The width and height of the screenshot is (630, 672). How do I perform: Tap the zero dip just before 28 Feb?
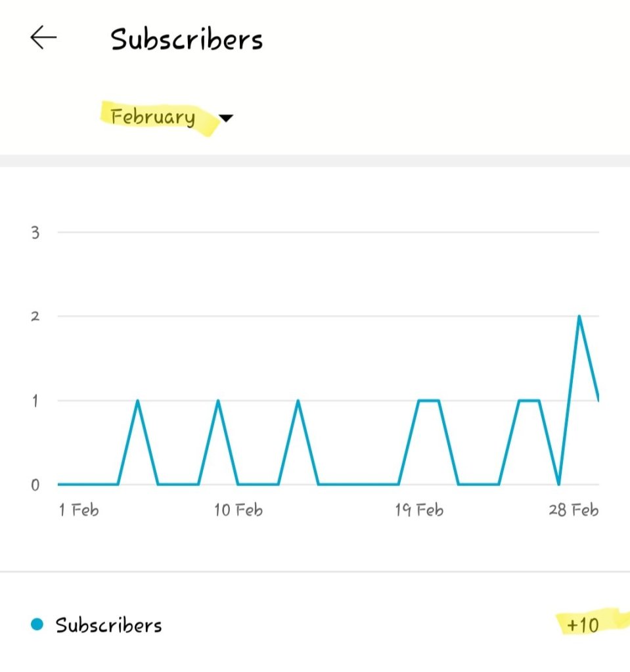point(558,484)
